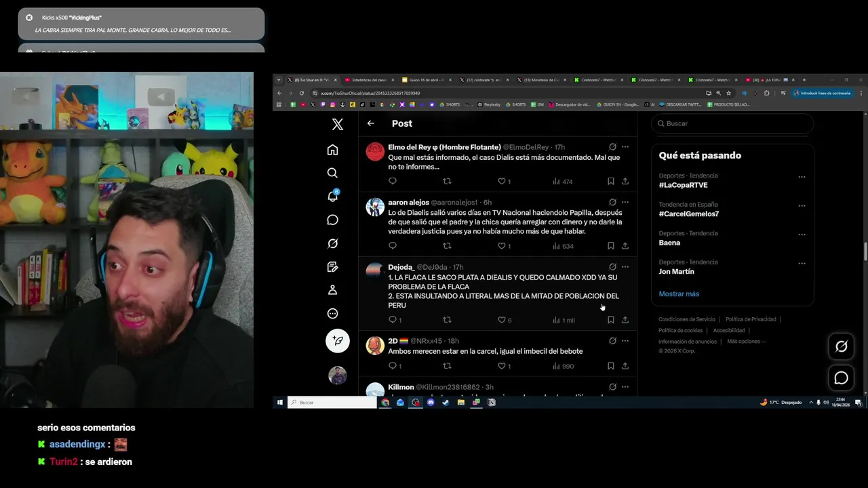Click the browser address bar URL
The width and height of the screenshot is (868, 488).
[370, 93]
